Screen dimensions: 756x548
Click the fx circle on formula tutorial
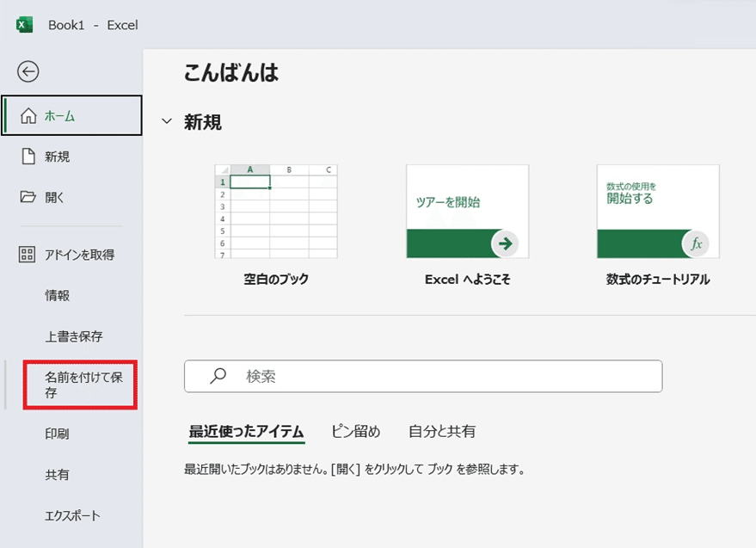point(696,243)
